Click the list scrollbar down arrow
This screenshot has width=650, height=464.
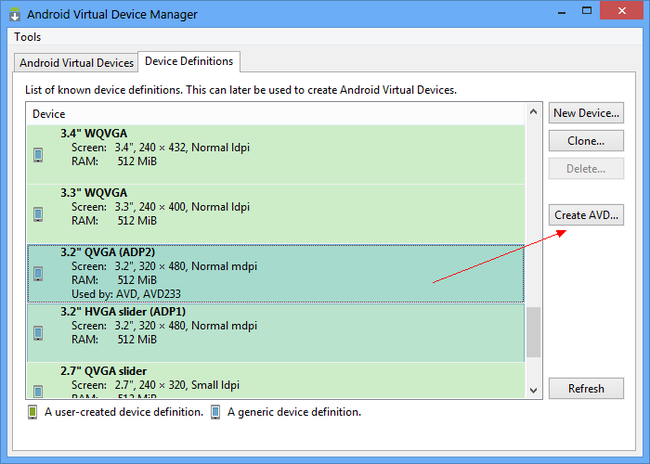coord(534,390)
